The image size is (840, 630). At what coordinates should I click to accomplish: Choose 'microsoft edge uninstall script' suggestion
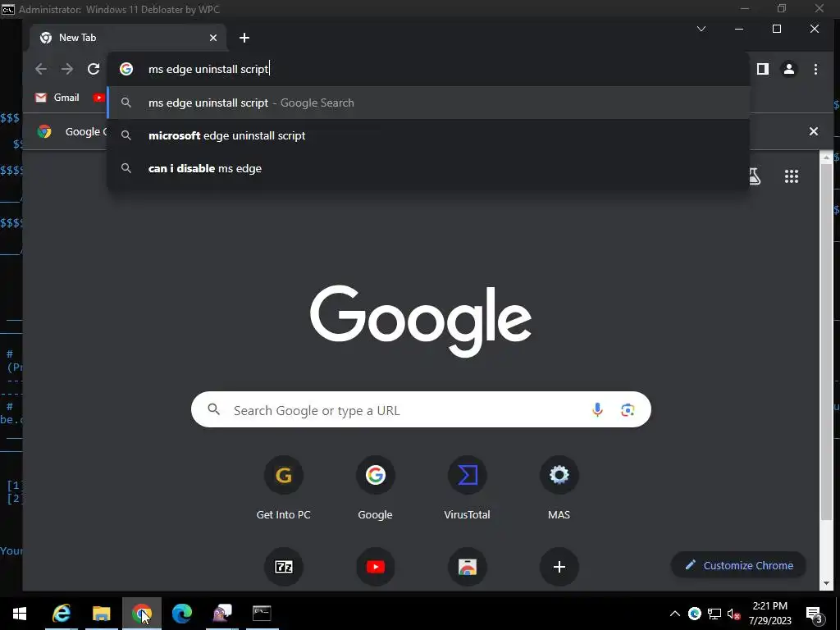pos(428,135)
